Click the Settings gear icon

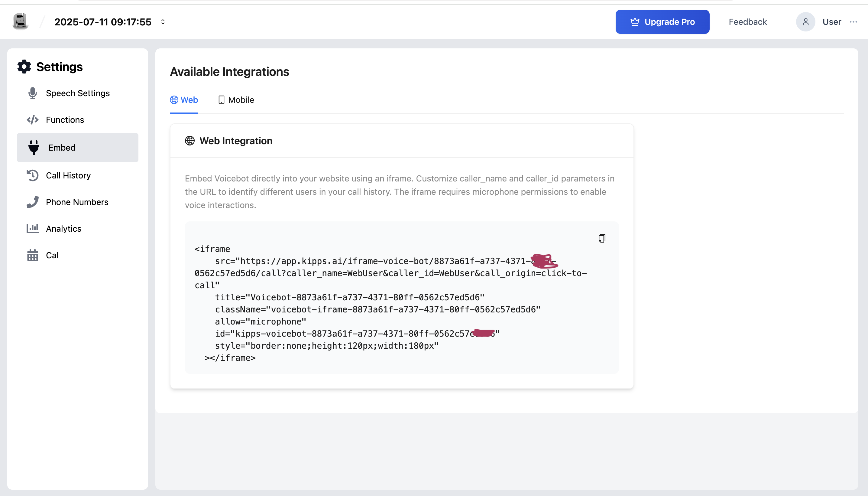24,67
